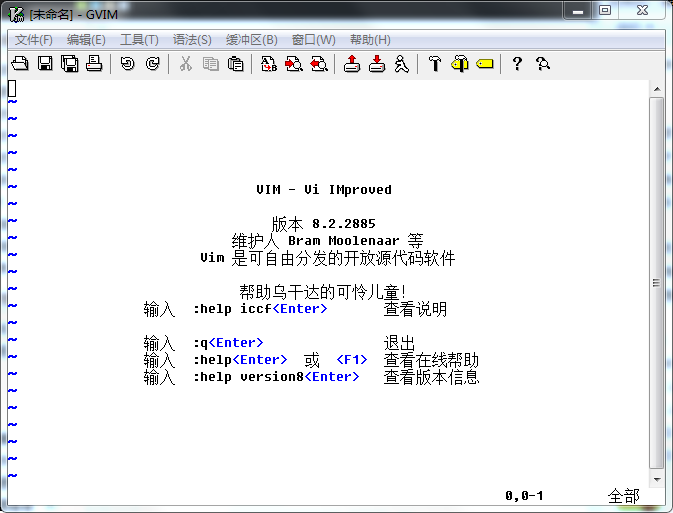This screenshot has height=513, width=673.
Task: Click the Save All files icon
Action: (70, 64)
